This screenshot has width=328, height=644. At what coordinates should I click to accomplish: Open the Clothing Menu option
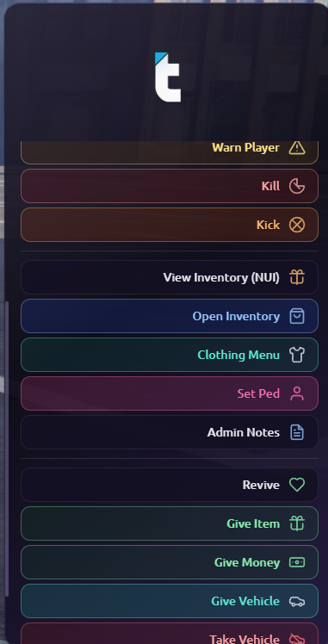point(170,355)
